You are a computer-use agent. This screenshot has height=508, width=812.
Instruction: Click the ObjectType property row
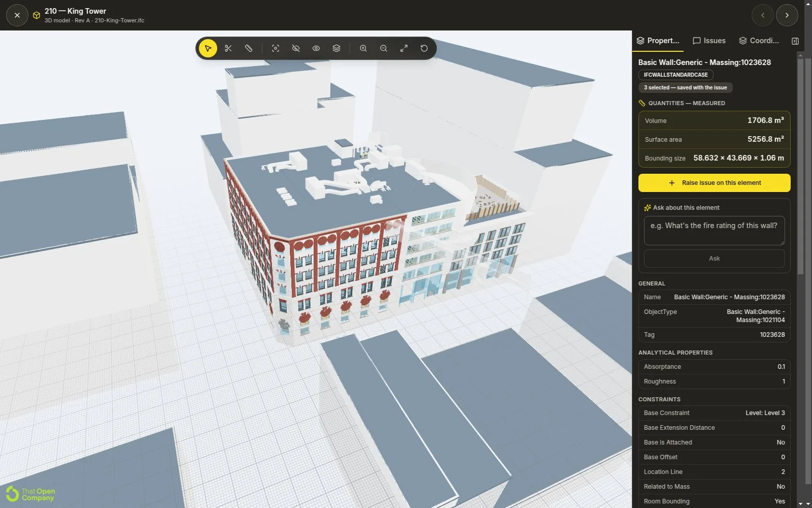[x=714, y=316]
